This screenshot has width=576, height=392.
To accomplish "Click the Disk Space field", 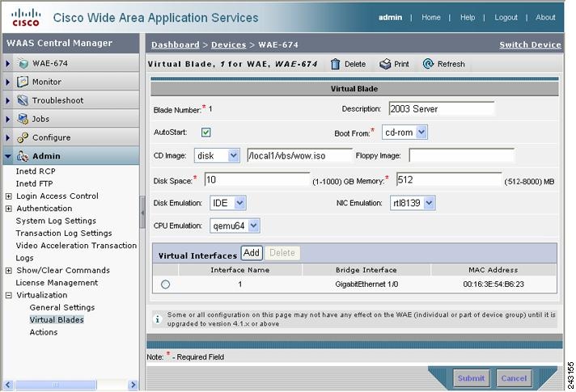I will click(x=256, y=179).
